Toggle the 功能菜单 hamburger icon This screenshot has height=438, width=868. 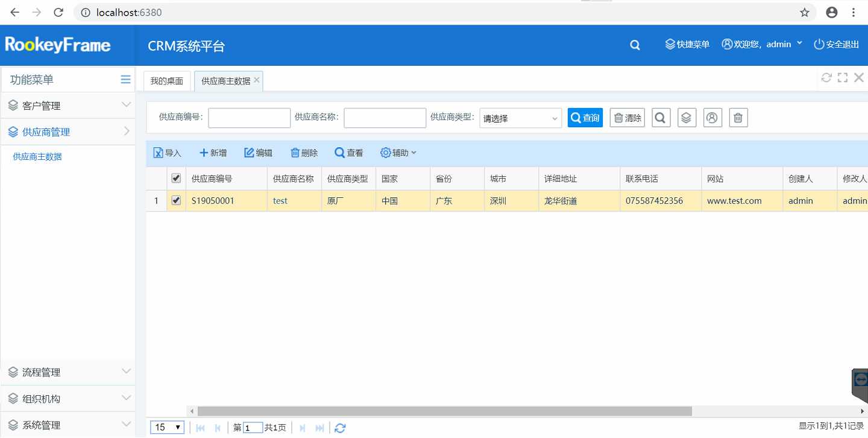[x=125, y=80]
